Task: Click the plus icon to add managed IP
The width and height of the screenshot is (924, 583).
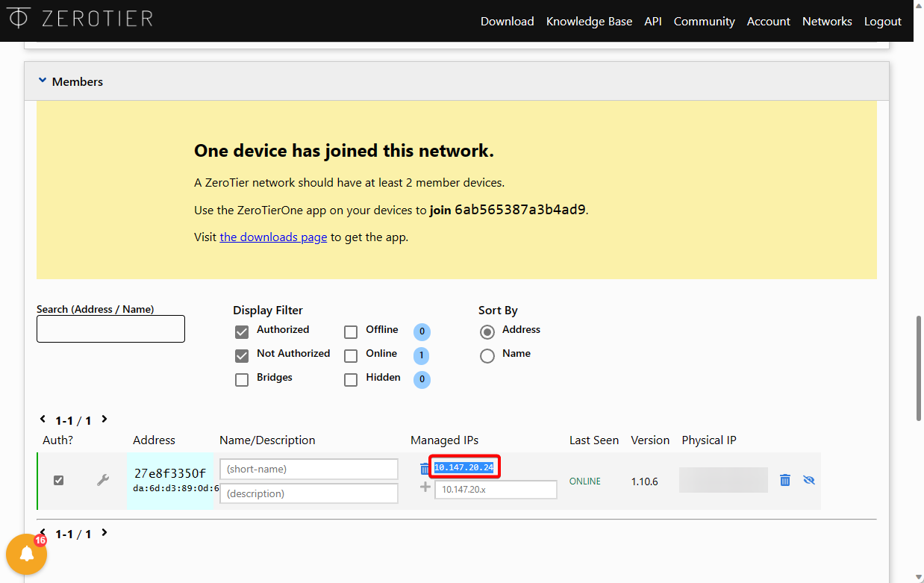Action: click(425, 487)
